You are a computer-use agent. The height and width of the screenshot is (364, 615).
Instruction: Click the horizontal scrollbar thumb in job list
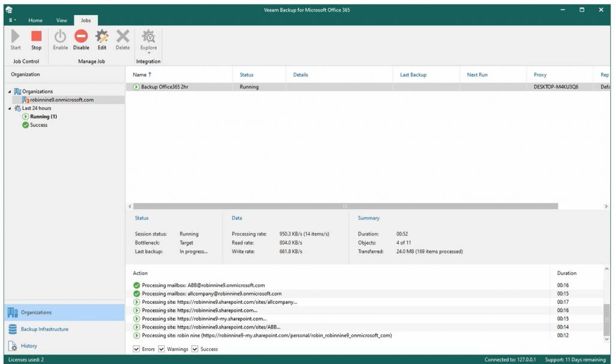(x=345, y=206)
